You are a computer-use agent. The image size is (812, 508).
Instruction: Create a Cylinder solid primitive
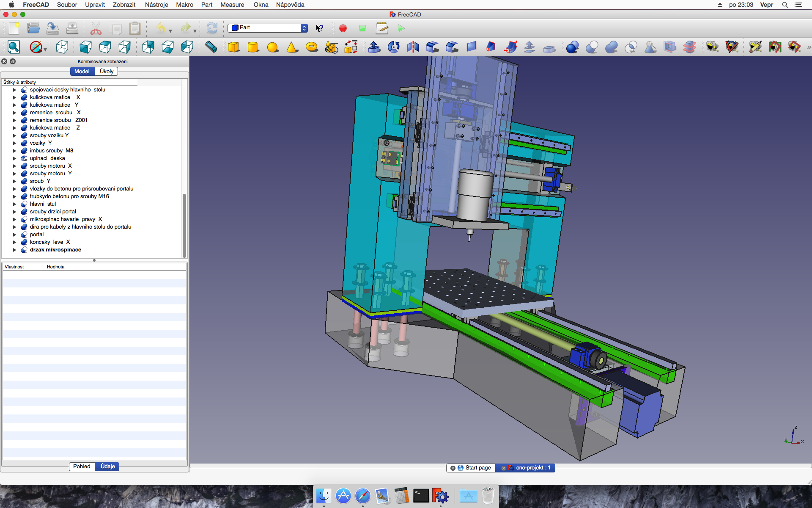pos(253,47)
